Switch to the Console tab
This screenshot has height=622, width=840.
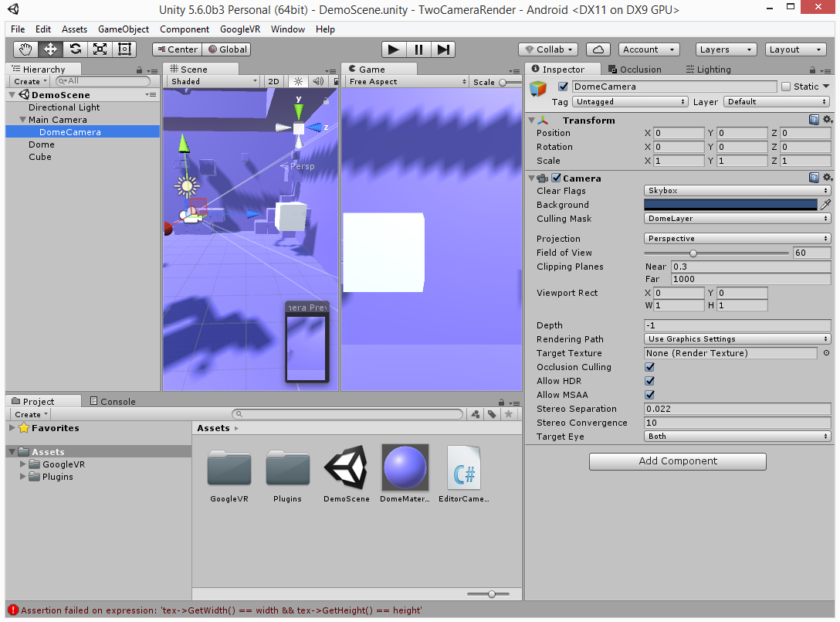click(x=113, y=401)
